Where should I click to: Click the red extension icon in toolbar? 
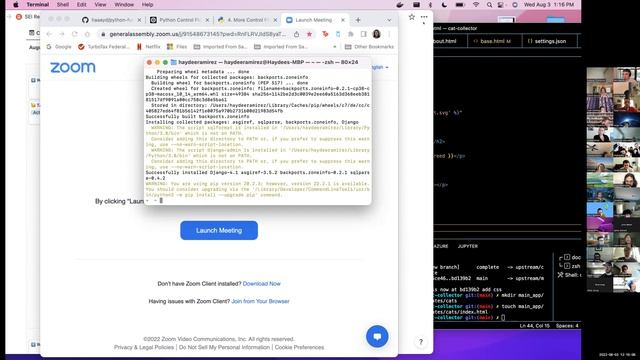pos(325,34)
